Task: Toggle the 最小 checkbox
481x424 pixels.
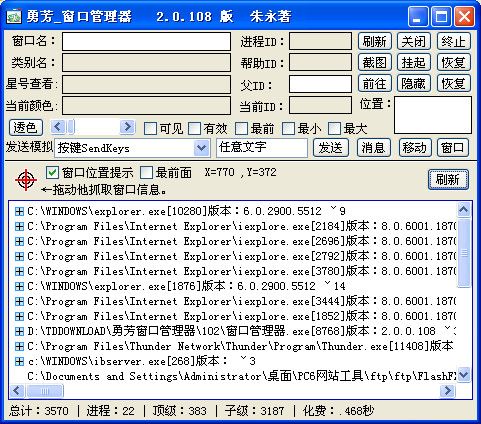Action: (288, 128)
